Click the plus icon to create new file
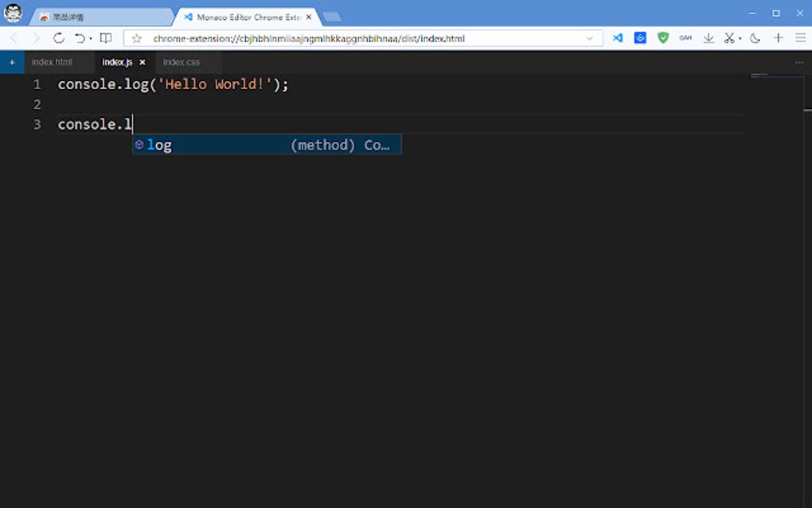Viewport: 812px width, 508px height. pyautogui.click(x=11, y=62)
